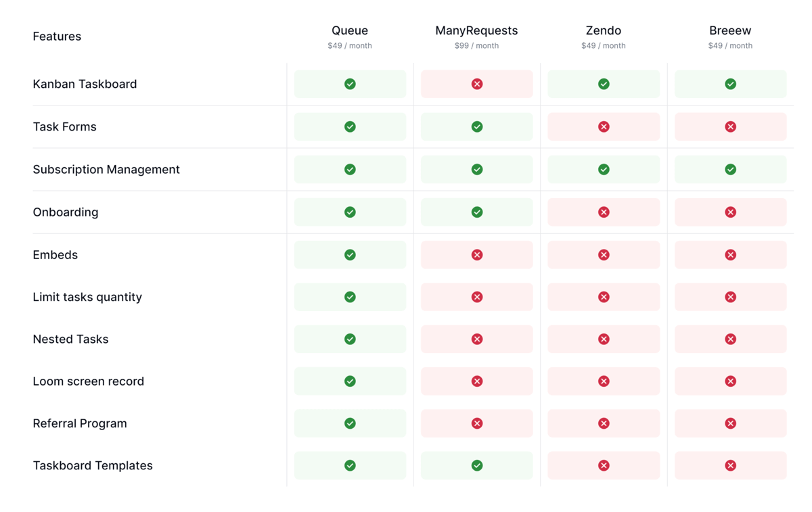Click Queue's check for Subscription Management
The height and width of the screenshot is (512, 812).
click(x=350, y=169)
